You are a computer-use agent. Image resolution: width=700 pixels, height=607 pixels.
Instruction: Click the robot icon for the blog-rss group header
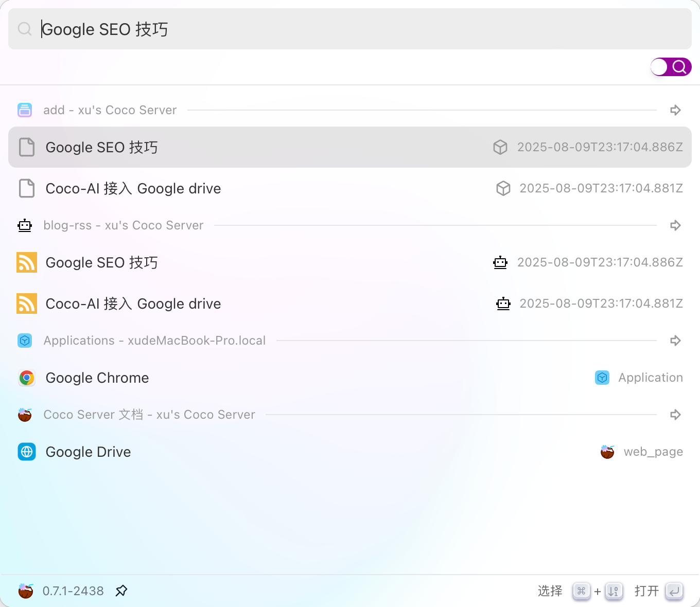pos(25,225)
